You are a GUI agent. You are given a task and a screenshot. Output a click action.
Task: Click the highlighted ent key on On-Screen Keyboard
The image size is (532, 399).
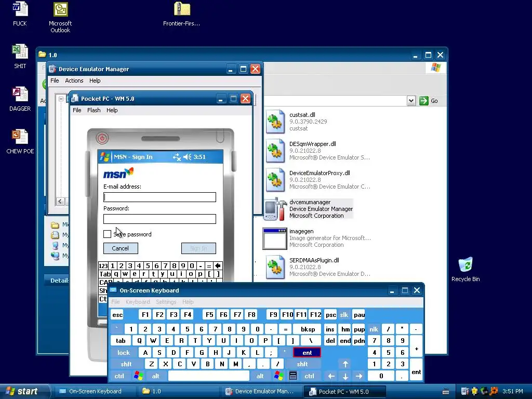click(307, 353)
